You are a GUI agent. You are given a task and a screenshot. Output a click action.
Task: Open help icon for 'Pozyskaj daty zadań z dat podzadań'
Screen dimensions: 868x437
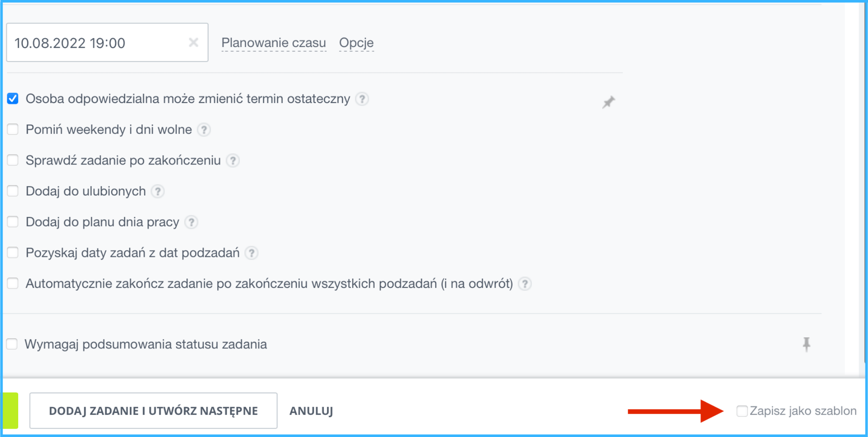pyautogui.click(x=252, y=253)
